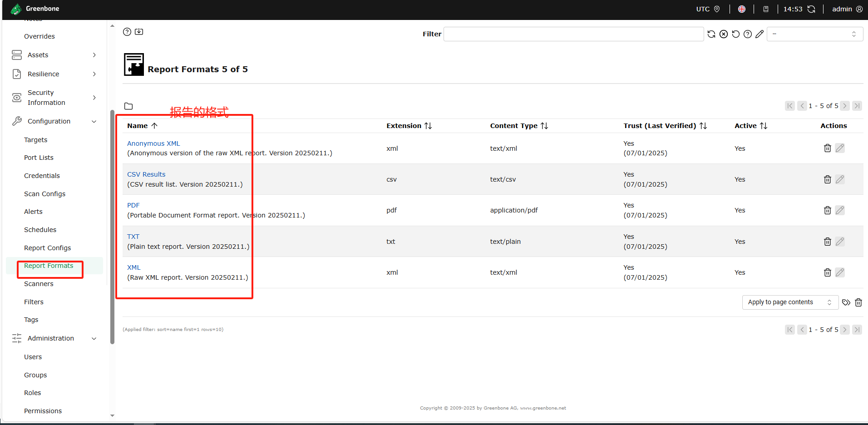Image resolution: width=868 pixels, height=425 pixels.
Task: Delete the TXT report format
Action: 828,242
